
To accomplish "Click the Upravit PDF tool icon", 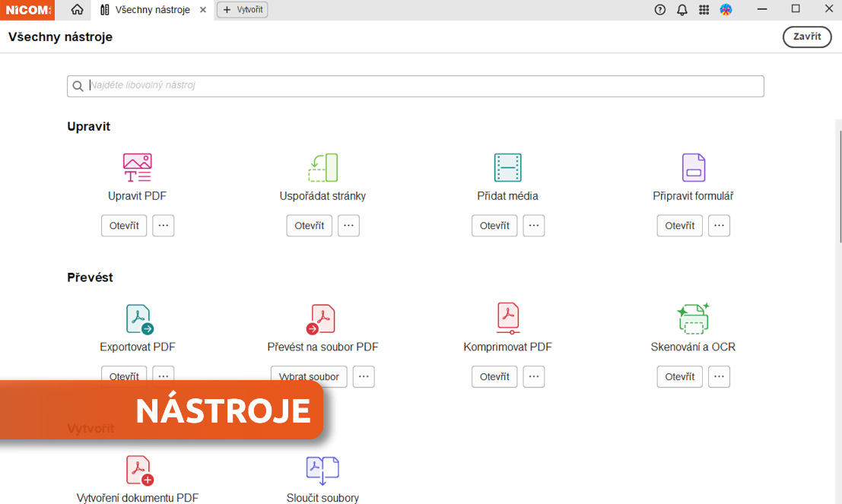I will 138,167.
